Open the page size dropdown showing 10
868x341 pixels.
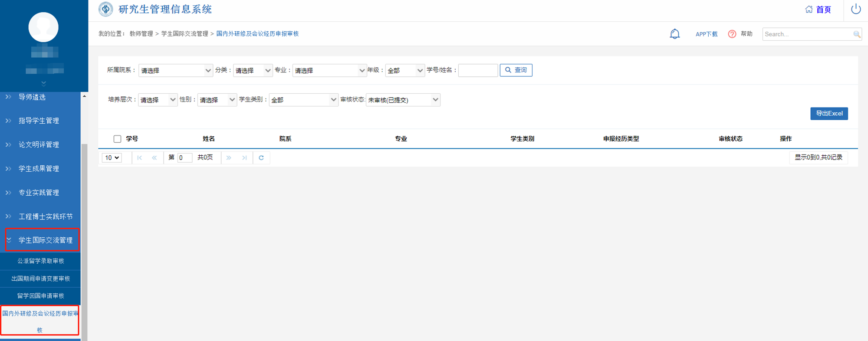(112, 157)
